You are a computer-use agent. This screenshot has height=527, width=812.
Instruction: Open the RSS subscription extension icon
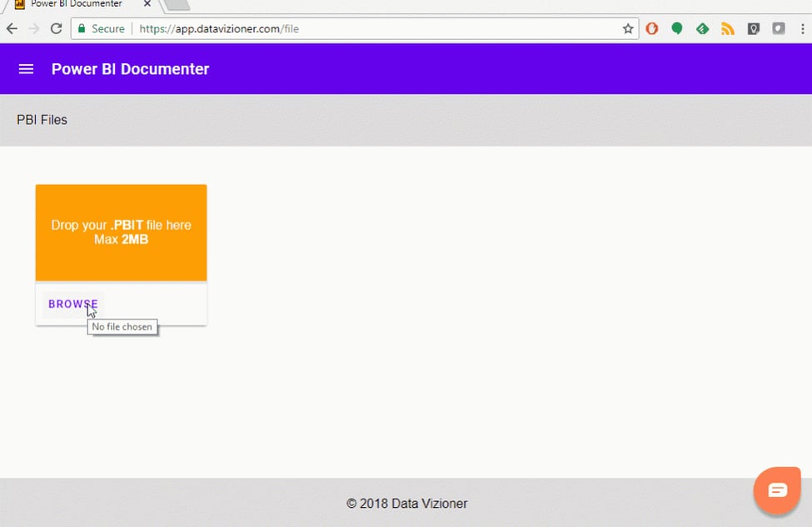pyautogui.click(x=727, y=28)
